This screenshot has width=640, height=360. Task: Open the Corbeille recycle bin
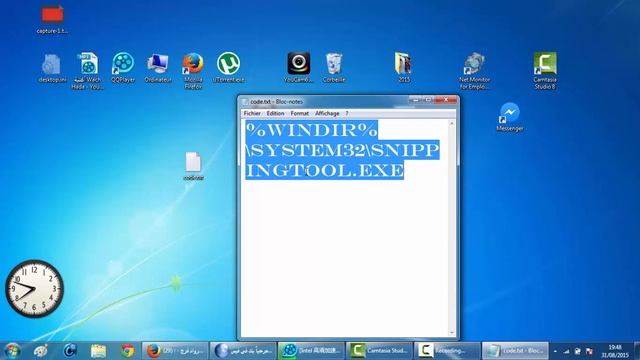click(334, 68)
